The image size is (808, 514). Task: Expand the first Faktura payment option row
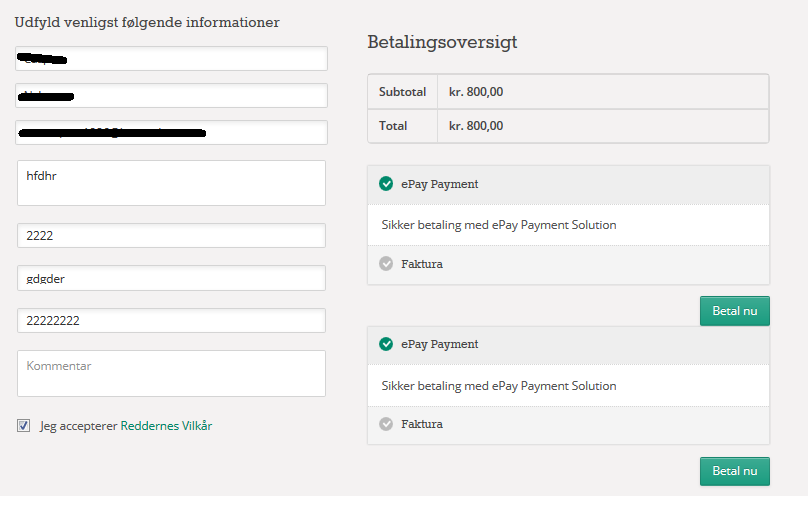point(568,265)
